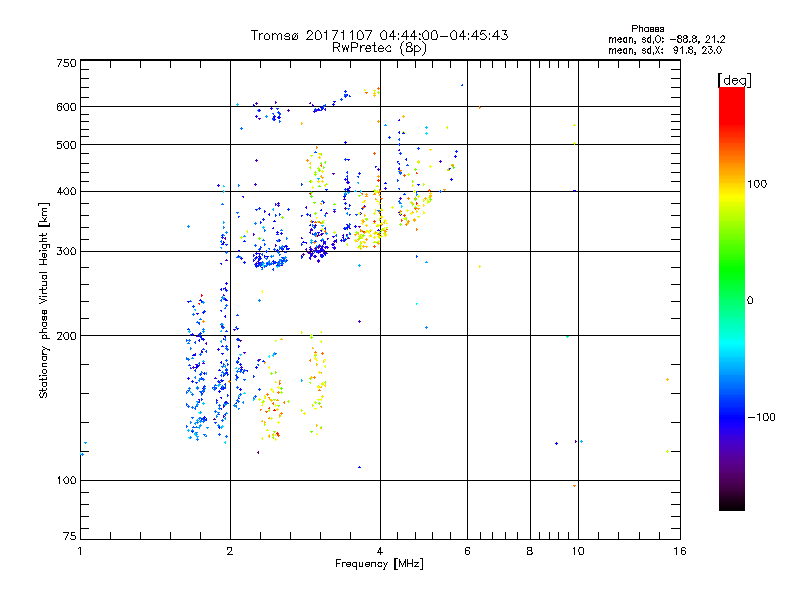The height and width of the screenshot is (600, 800).
Task: Click the '[deg]' colorbar unit label
Action: pos(734,80)
